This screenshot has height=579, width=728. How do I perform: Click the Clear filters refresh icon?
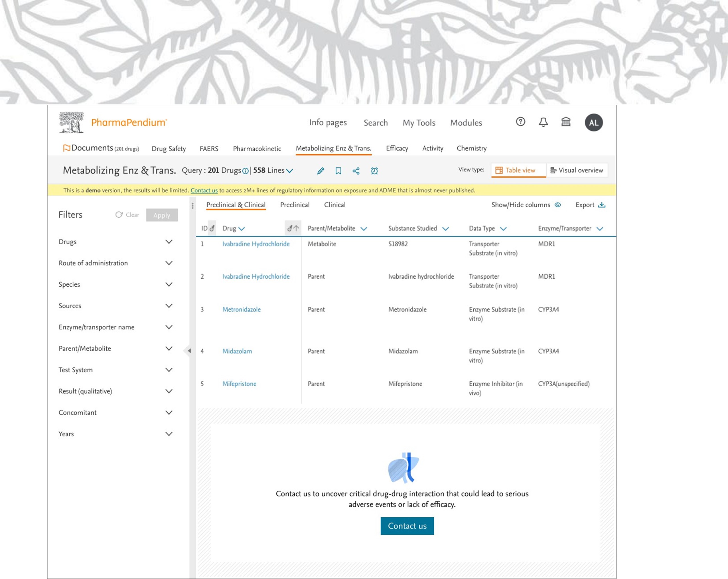click(119, 214)
